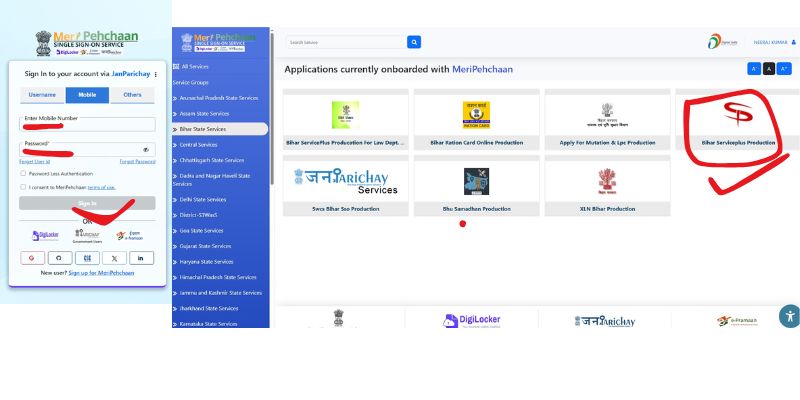800x400 pixels.
Task: Select Himachal Pradesh State Services in sidebar
Action: (220, 277)
